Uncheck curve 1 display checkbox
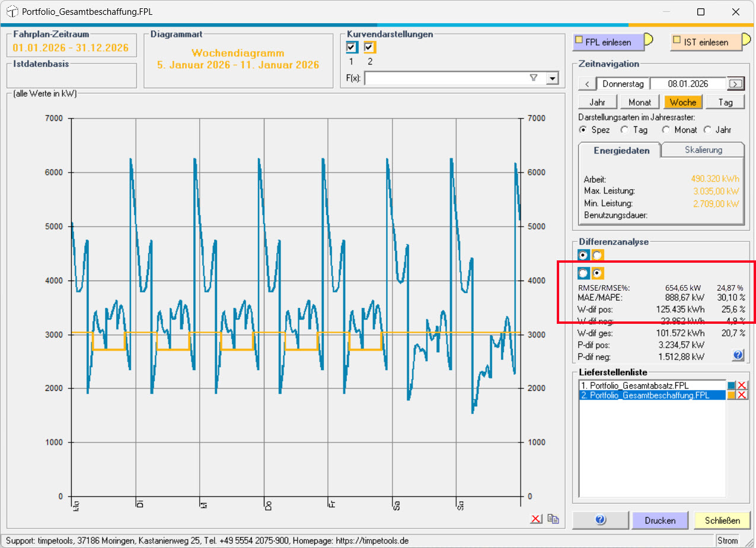The width and height of the screenshot is (756, 548). pyautogui.click(x=352, y=47)
